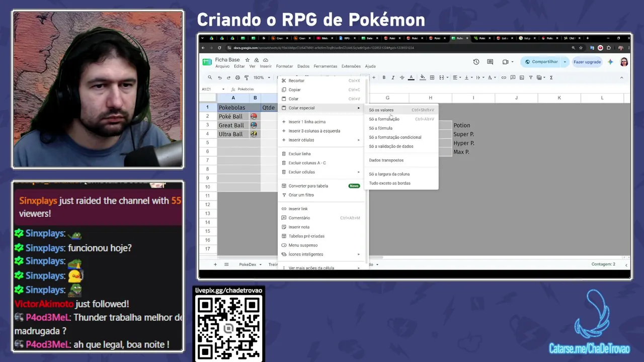Choose Criar um filtro
The width and height of the screenshot is (644, 362).
pyautogui.click(x=320, y=195)
